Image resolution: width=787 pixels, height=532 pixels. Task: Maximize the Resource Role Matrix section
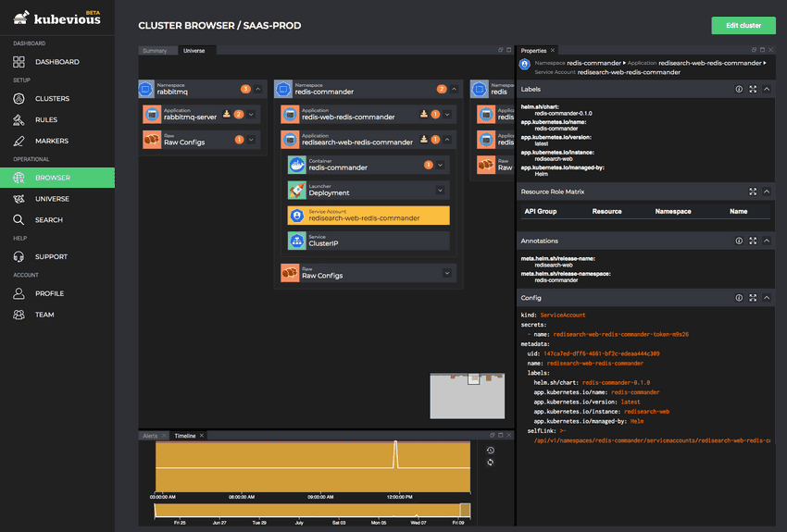point(753,192)
